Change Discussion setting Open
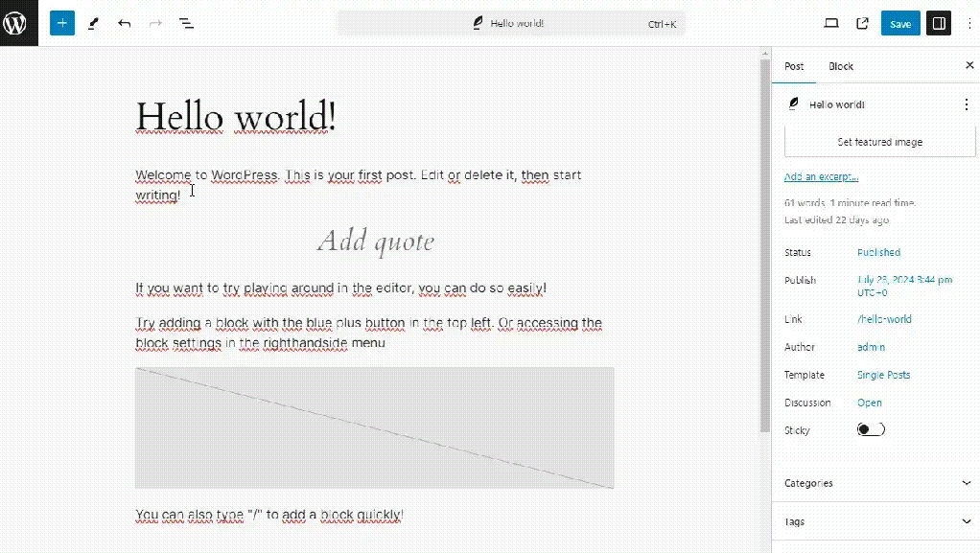Viewport: 980px width, 553px height. 870,403
